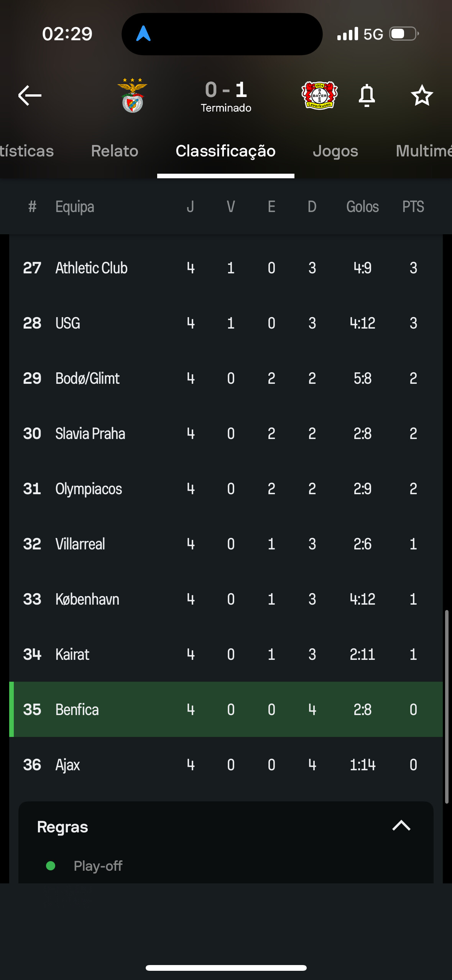Collapse the Regras section chevron
Viewport: 452px width, 980px height.
pyautogui.click(x=401, y=826)
